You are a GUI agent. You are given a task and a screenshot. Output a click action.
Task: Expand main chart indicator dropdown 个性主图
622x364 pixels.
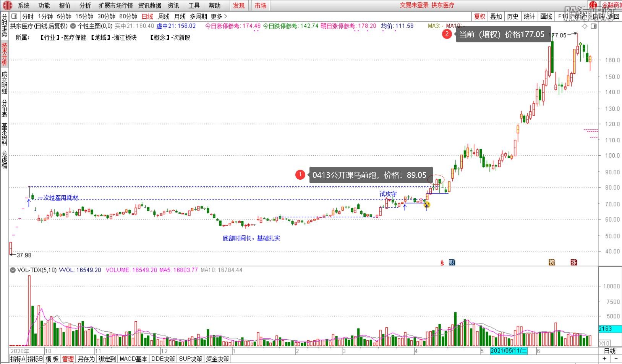[x=74, y=26]
